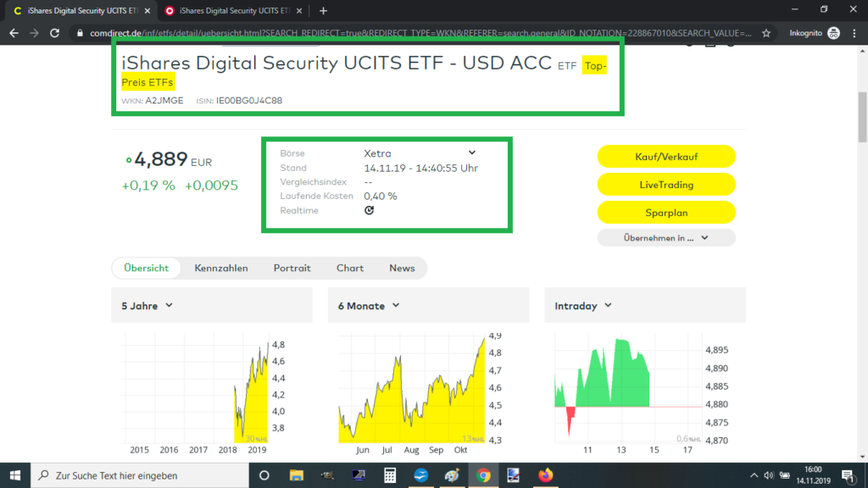This screenshot has width=868, height=488.
Task: Open the Chrome three-dot menu
Action: tap(854, 33)
